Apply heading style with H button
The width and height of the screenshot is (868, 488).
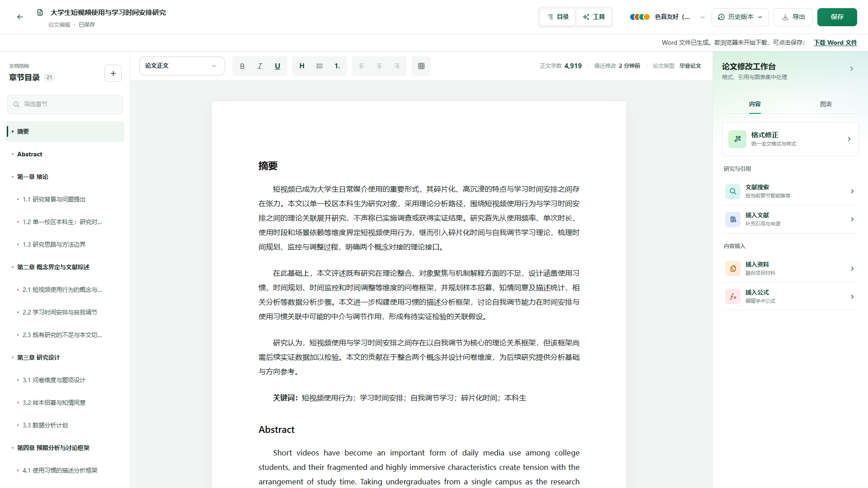pos(302,66)
